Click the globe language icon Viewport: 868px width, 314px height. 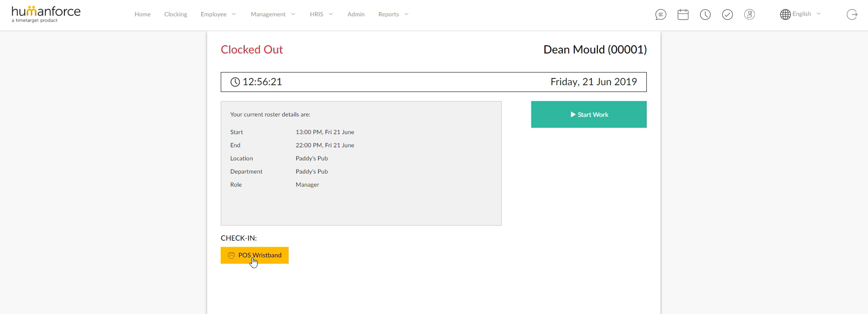coord(785,14)
